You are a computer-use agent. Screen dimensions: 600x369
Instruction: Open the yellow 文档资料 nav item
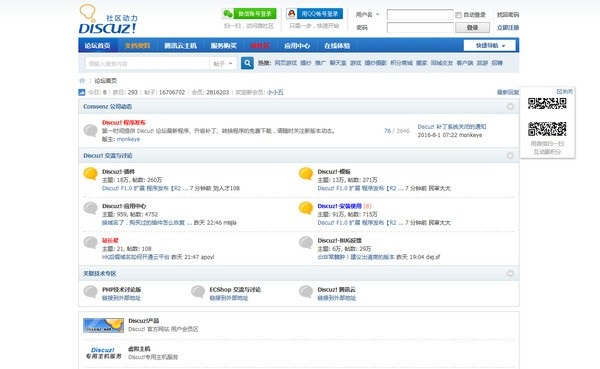137,46
